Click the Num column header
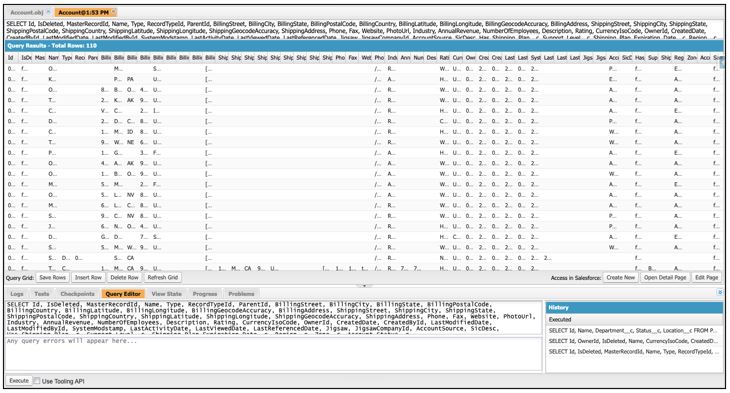The height and width of the screenshot is (393, 730). coord(419,58)
